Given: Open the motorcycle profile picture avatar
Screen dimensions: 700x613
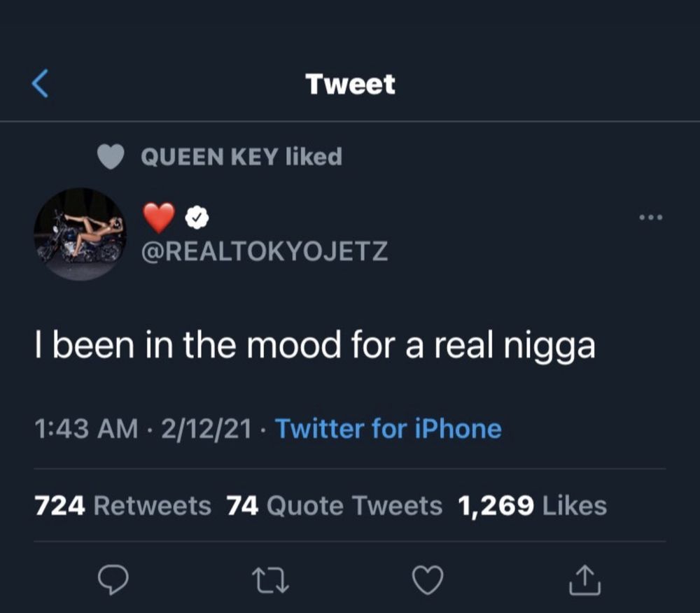Looking at the screenshot, I should 80,234.
